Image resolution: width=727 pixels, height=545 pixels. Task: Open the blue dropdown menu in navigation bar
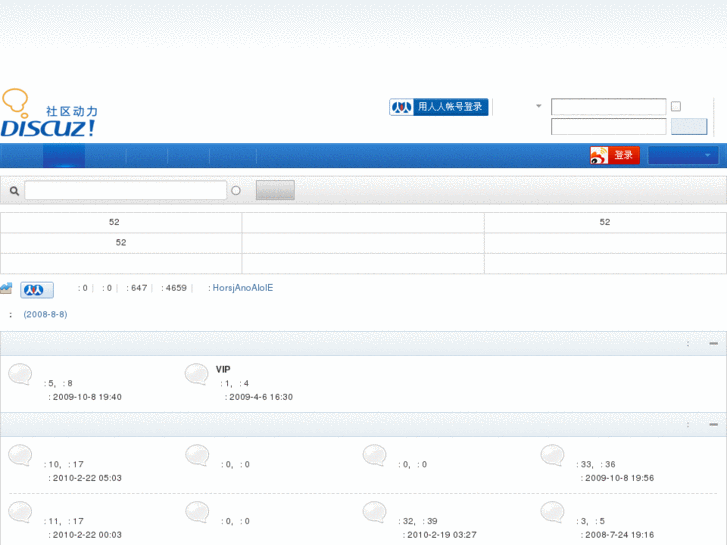click(683, 155)
